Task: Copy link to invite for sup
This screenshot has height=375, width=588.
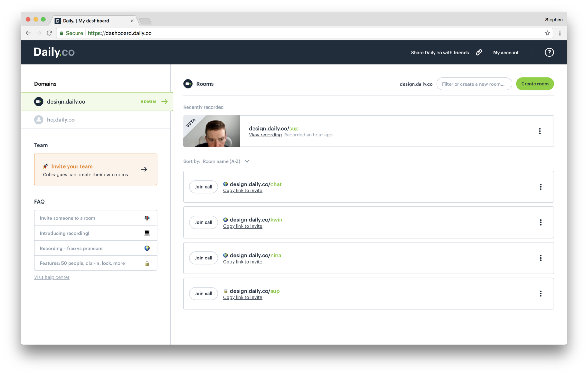Action: (x=243, y=297)
